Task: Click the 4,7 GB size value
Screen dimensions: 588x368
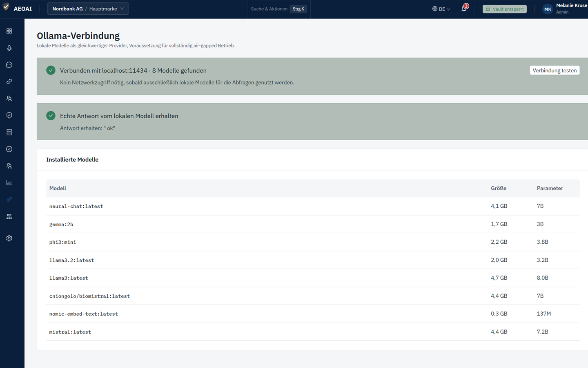Action: (x=499, y=278)
